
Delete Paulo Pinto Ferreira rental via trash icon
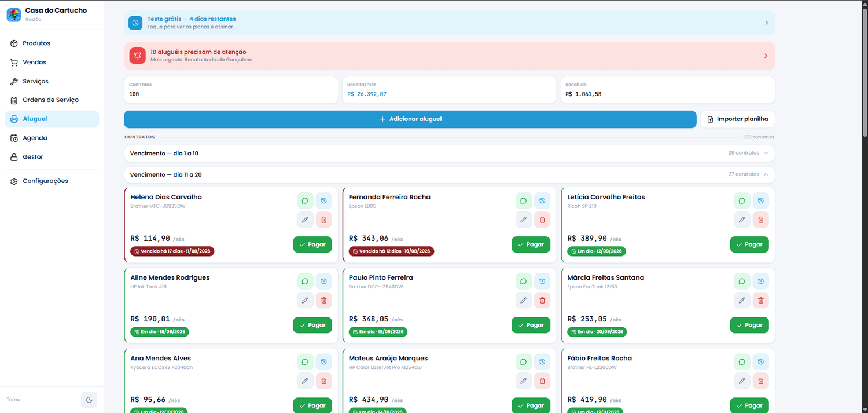[x=542, y=300]
